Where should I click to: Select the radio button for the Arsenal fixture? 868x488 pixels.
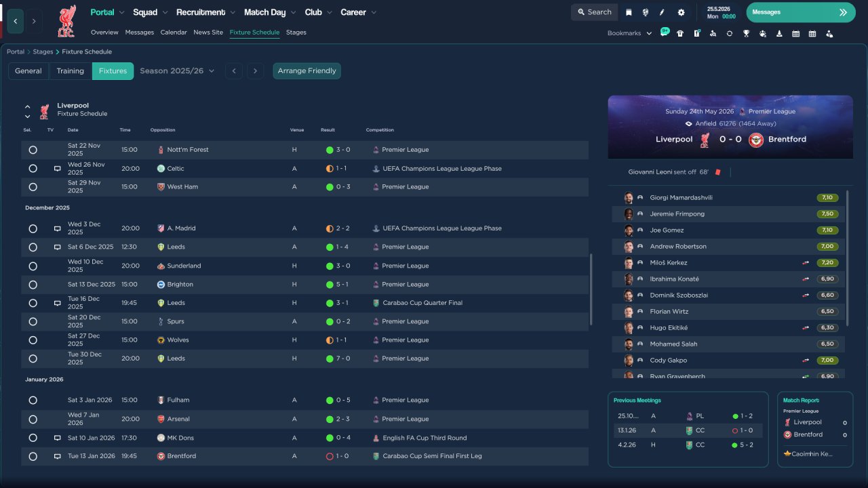pos(33,419)
